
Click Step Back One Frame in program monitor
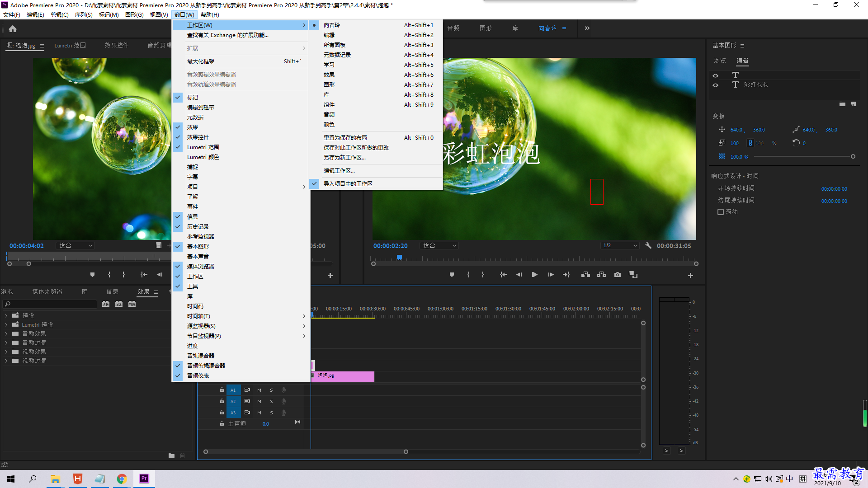[x=519, y=275]
